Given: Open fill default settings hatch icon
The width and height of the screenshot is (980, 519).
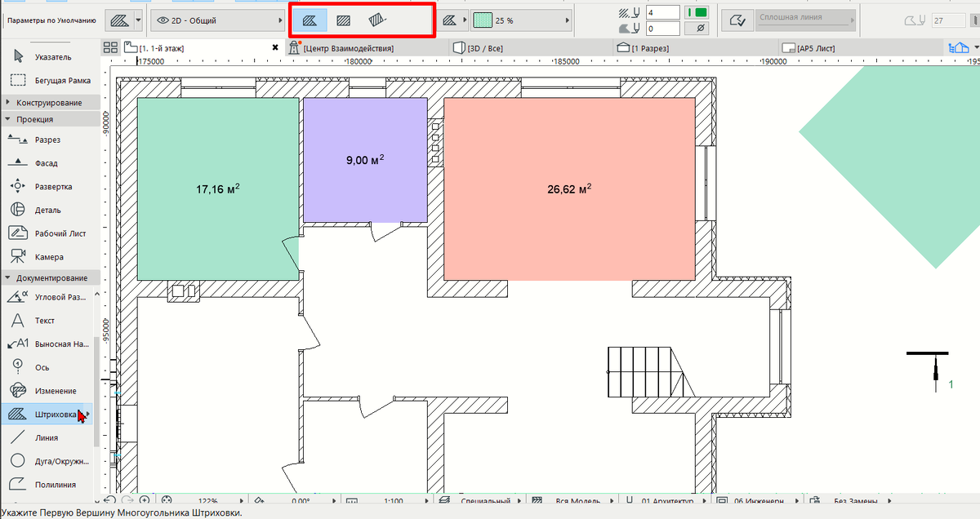Looking at the screenshot, I should click(x=120, y=19).
